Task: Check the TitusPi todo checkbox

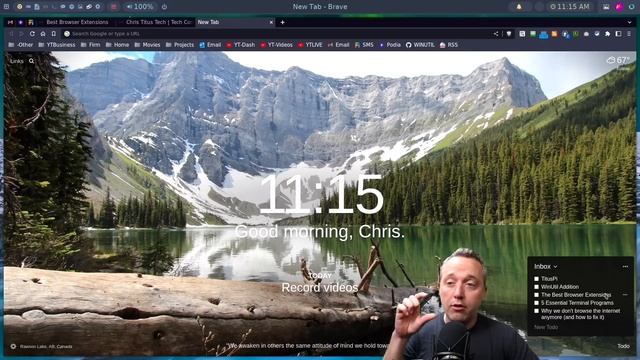Action: [x=536, y=279]
